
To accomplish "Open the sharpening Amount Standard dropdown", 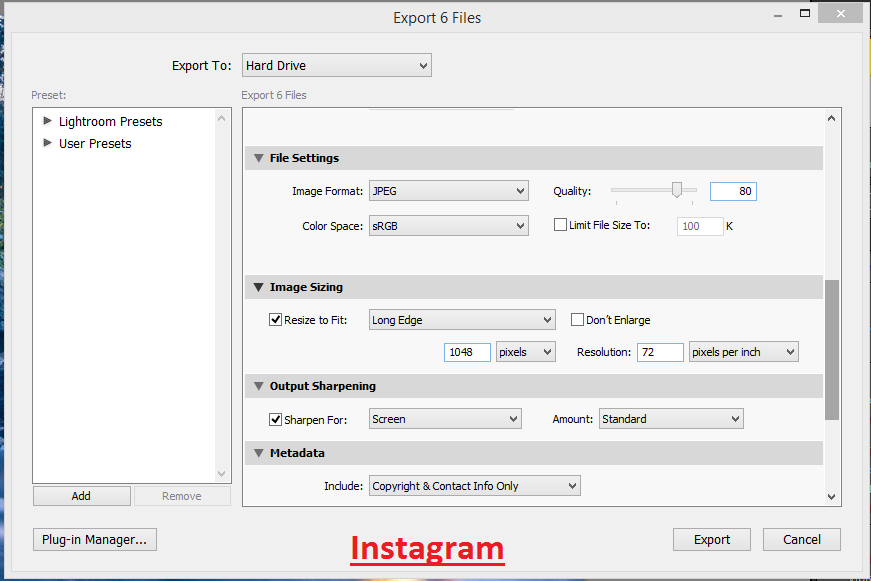I will pos(671,419).
